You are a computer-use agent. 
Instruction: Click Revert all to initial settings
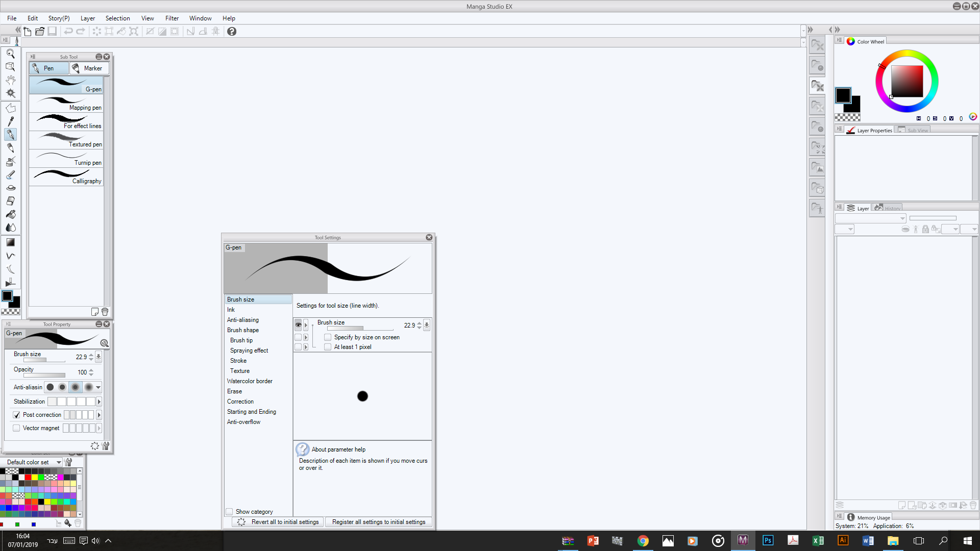(279, 522)
